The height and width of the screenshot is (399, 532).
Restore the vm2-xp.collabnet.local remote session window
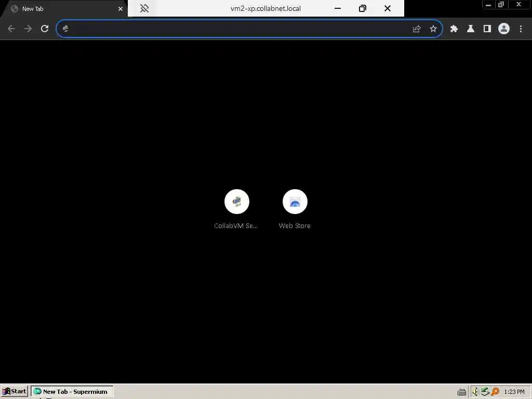coord(362,8)
